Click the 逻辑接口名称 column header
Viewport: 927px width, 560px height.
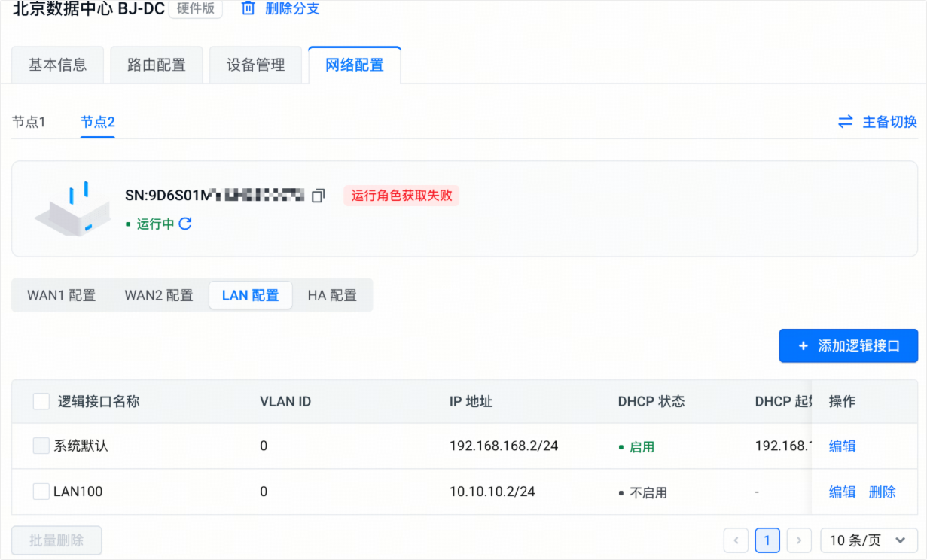[x=99, y=401]
